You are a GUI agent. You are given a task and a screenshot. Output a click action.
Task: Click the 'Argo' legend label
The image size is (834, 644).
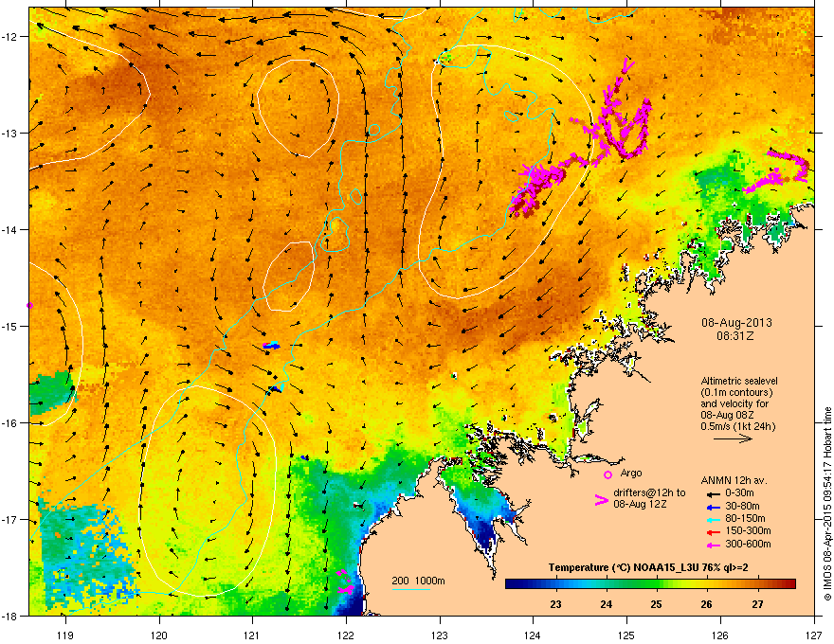click(x=631, y=473)
